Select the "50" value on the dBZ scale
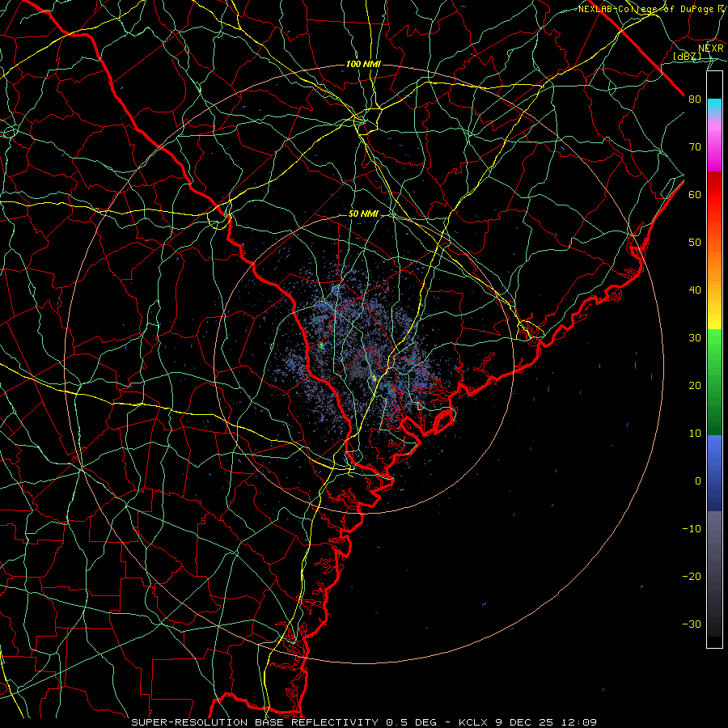 tap(695, 243)
